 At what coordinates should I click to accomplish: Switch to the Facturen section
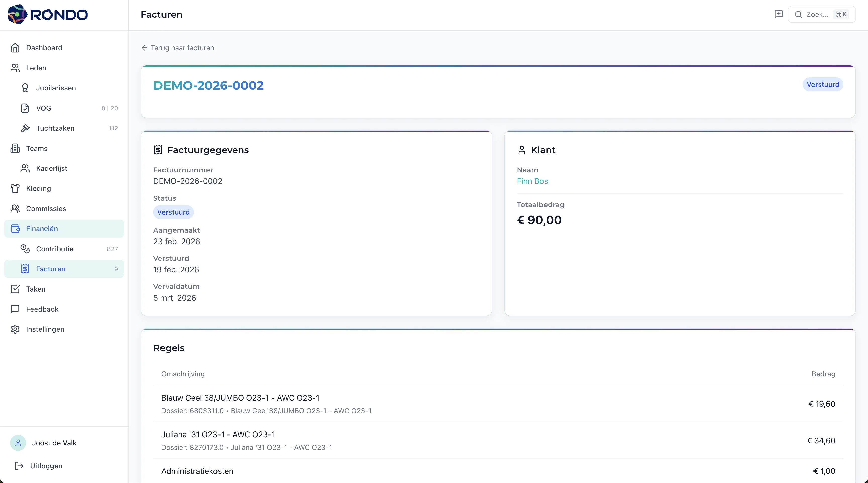tap(51, 269)
